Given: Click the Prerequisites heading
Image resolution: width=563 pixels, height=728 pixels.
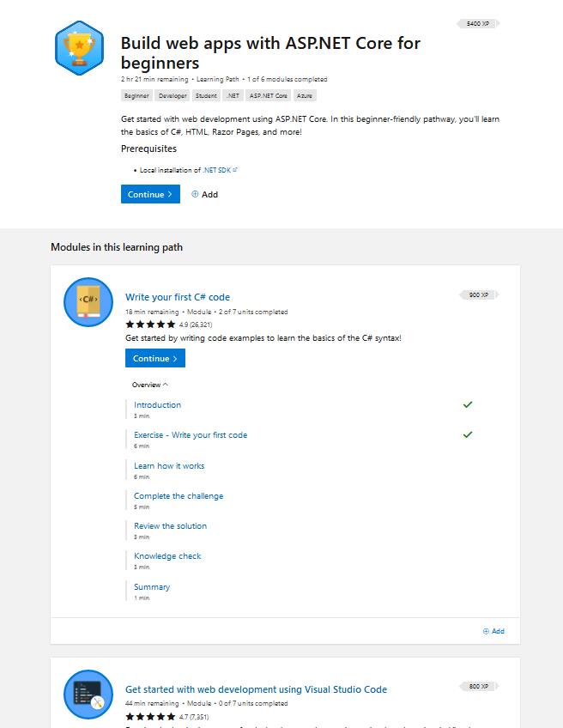Looking at the screenshot, I should [148, 149].
